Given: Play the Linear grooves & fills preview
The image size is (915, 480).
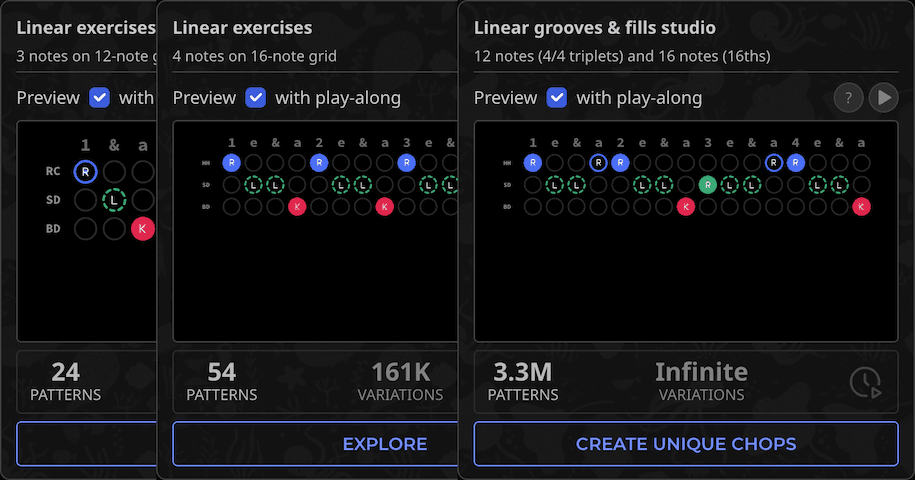Looking at the screenshot, I should (x=883, y=97).
